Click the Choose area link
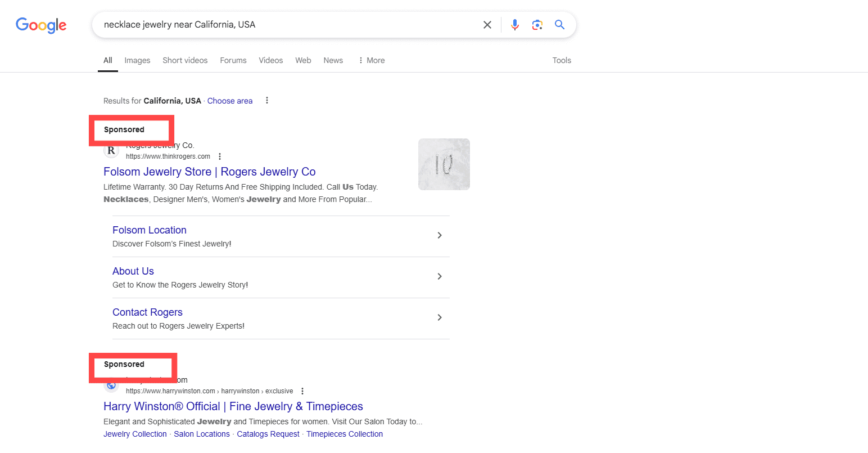This screenshot has width=868, height=453. click(x=230, y=101)
